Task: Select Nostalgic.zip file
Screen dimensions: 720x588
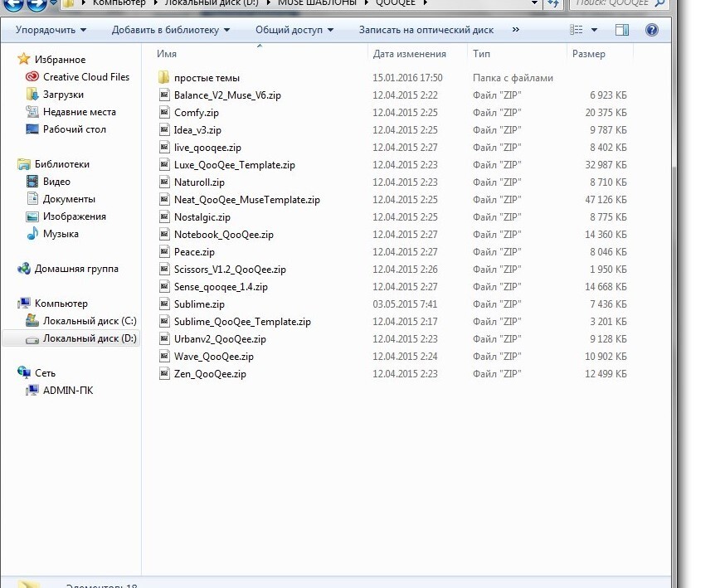Action: tap(202, 217)
